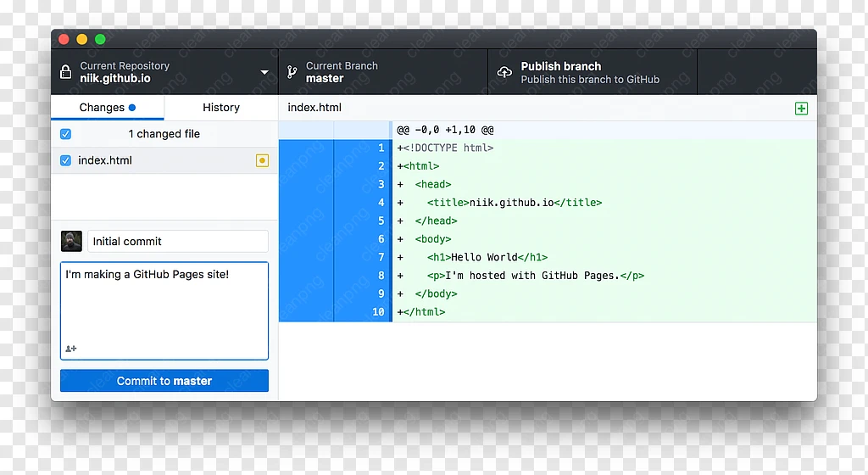The image size is (868, 475).
Task: Click line number 1 in the diff gutter
Action: coord(381,148)
